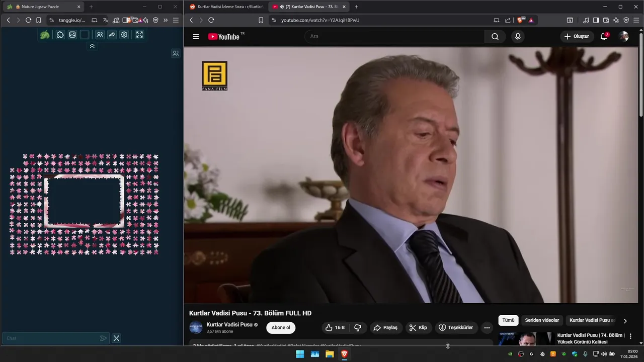644x362 pixels.
Task: Reload the Tanggle browser page
Action: (x=28, y=20)
